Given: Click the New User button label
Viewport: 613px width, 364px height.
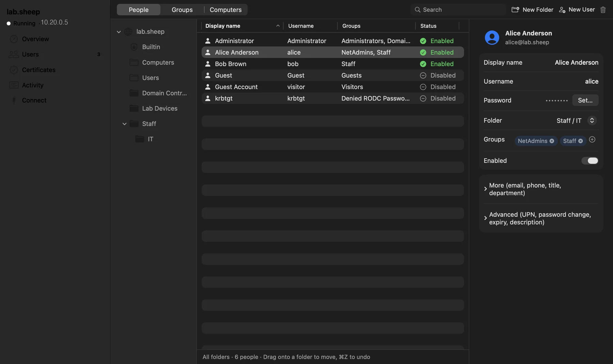Looking at the screenshot, I should [x=582, y=10].
